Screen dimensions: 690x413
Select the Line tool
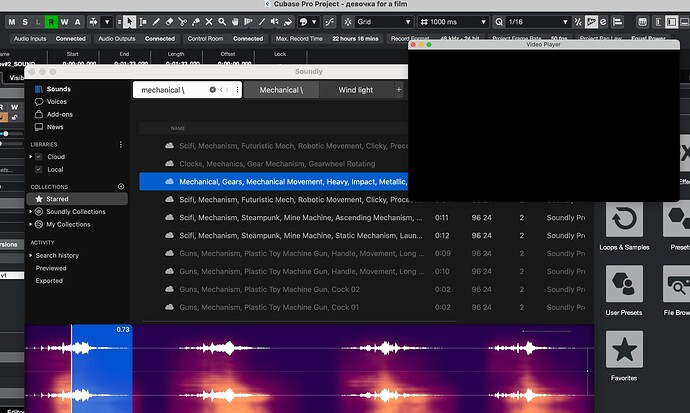pos(262,22)
